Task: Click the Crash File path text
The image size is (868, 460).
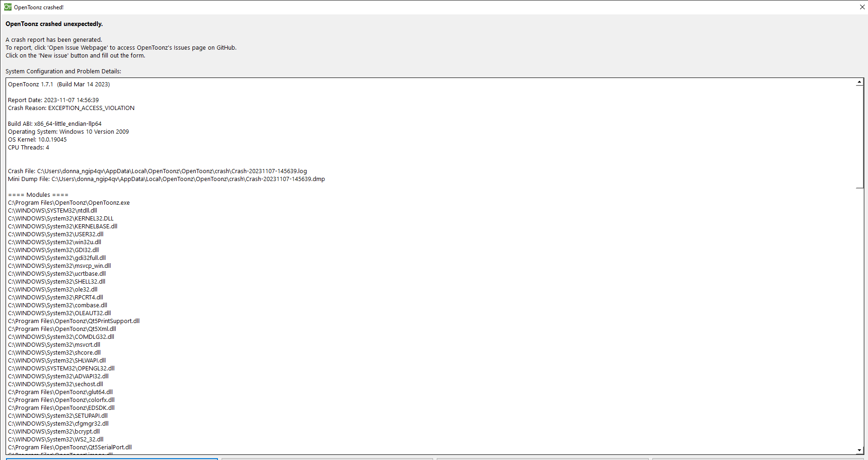Action: (x=157, y=171)
